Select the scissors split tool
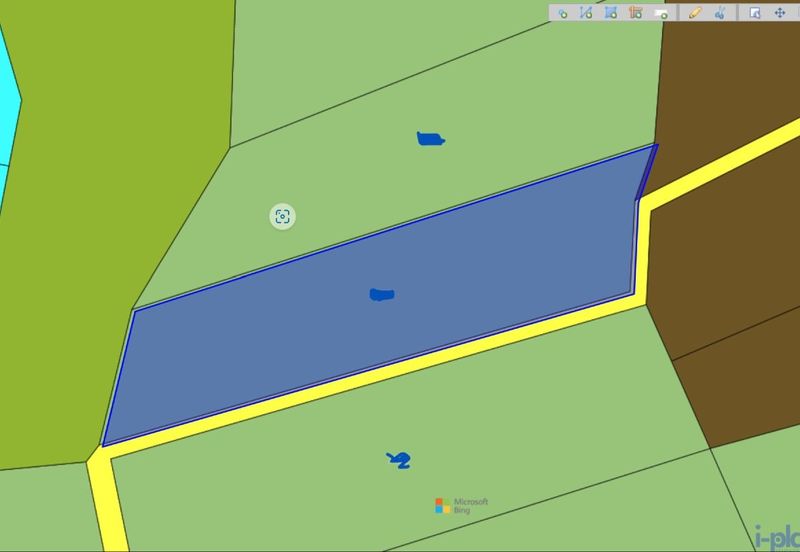This screenshot has height=552, width=800. [719, 13]
